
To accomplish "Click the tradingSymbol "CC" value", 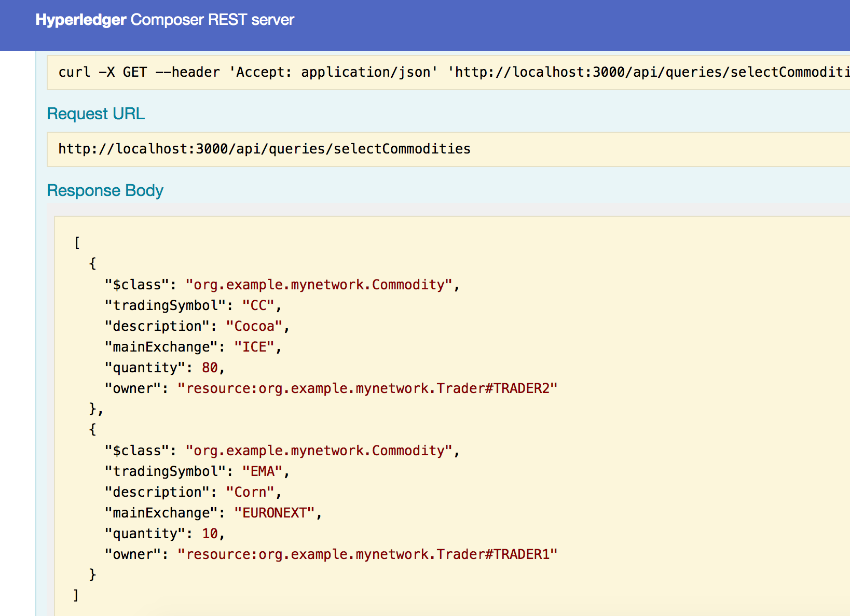I will click(258, 305).
